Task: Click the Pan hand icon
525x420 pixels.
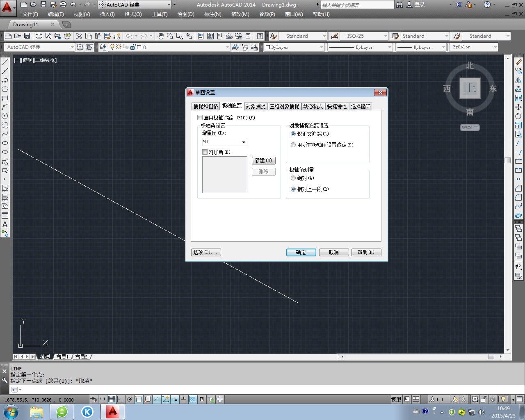Action: (161, 36)
